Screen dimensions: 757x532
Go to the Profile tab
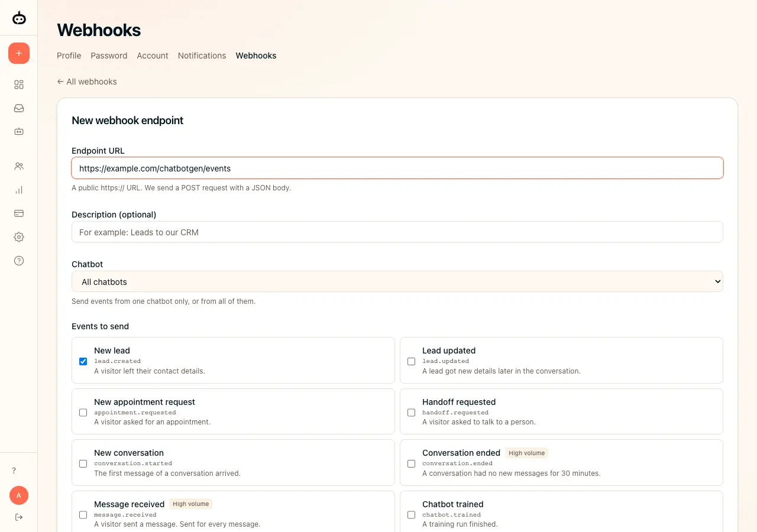[x=69, y=56]
